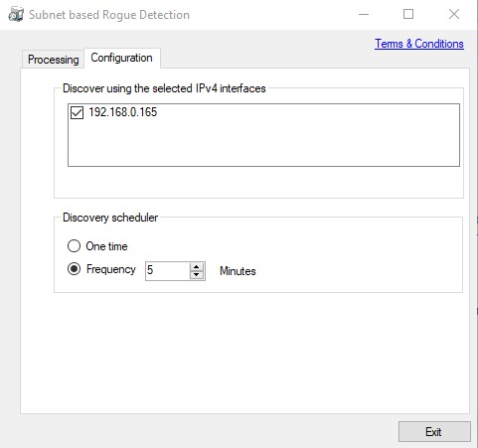Select the Configuration tab
The height and width of the screenshot is (448, 478).
122,58
